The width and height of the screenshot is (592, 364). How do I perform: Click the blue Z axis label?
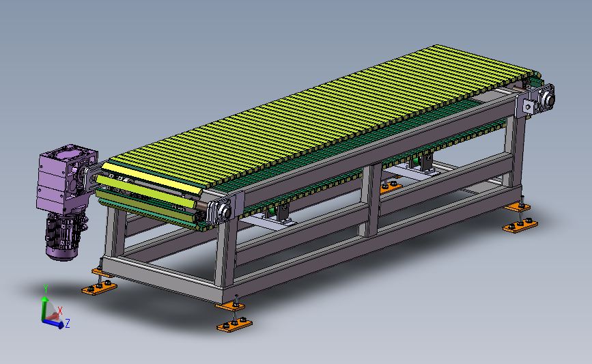68,324
